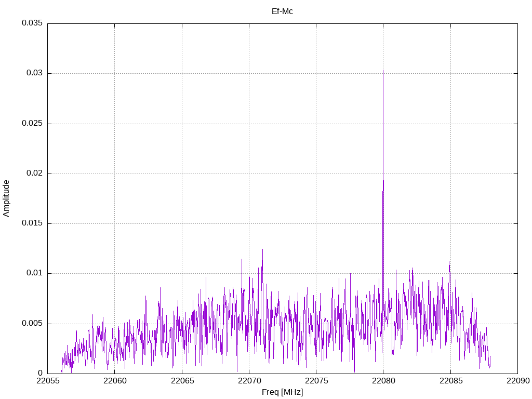This screenshot has height=399, width=532.
Task: Click the 0 y-axis tick label
Action: (x=40, y=373)
